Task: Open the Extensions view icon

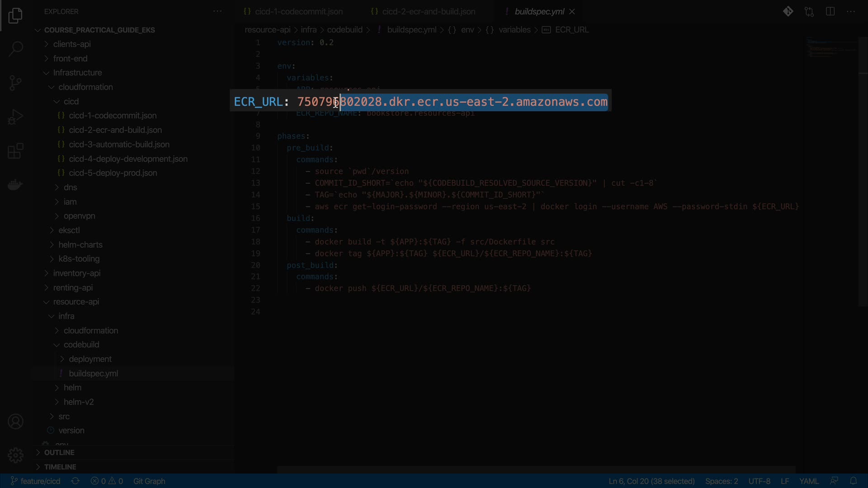Action: tap(15, 151)
